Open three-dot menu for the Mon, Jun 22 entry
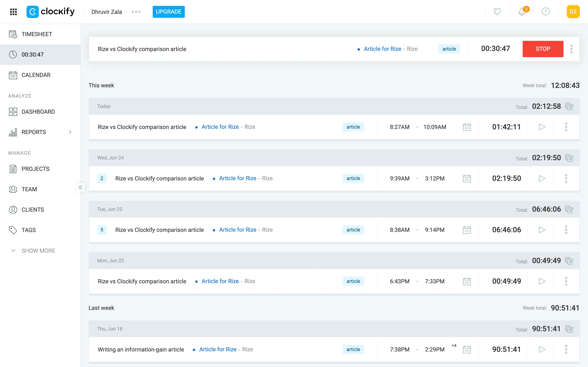 click(x=566, y=281)
